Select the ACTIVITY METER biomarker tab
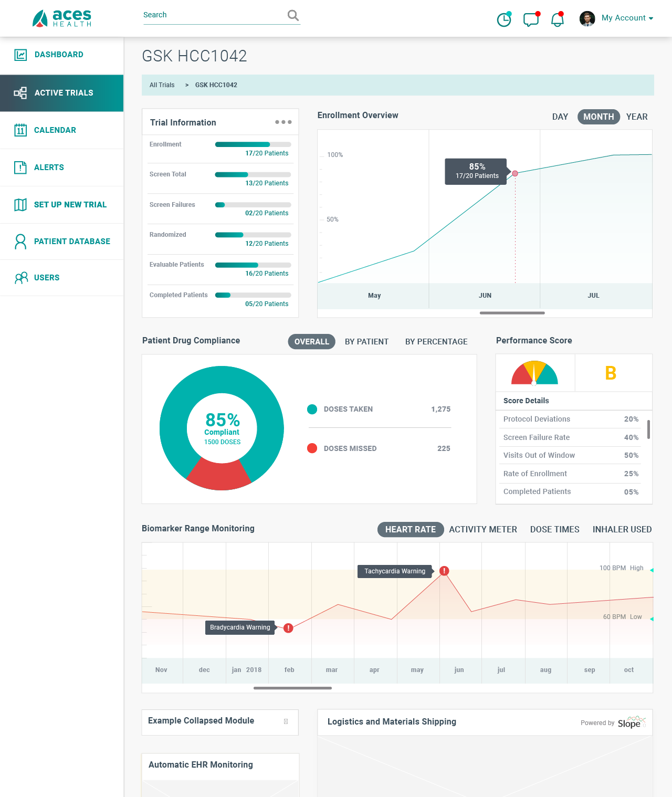This screenshot has height=797, width=672. (x=482, y=529)
